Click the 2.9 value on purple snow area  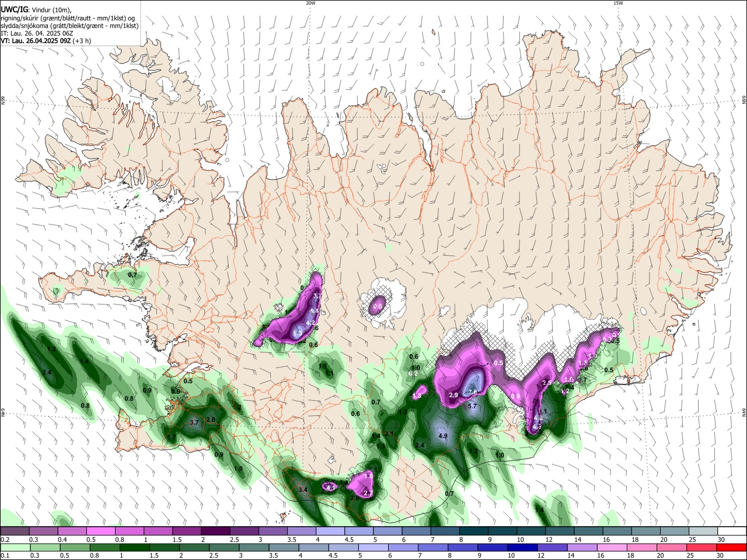click(x=453, y=395)
